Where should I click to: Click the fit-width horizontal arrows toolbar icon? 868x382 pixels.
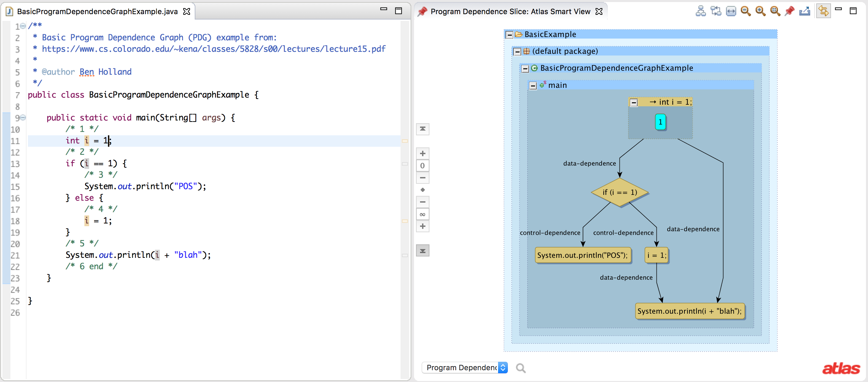click(731, 11)
